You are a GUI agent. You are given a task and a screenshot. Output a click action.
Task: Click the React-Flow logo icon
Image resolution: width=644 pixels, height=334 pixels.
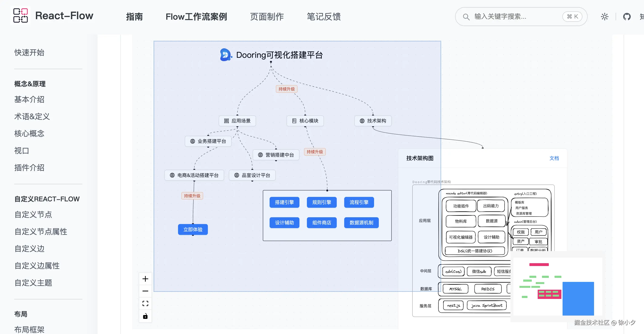pyautogui.click(x=21, y=15)
